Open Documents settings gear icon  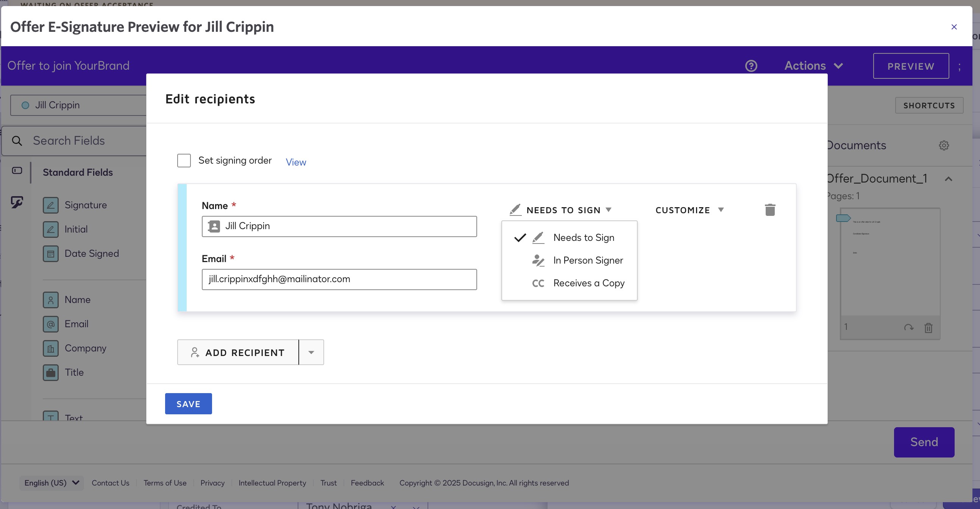pos(944,145)
